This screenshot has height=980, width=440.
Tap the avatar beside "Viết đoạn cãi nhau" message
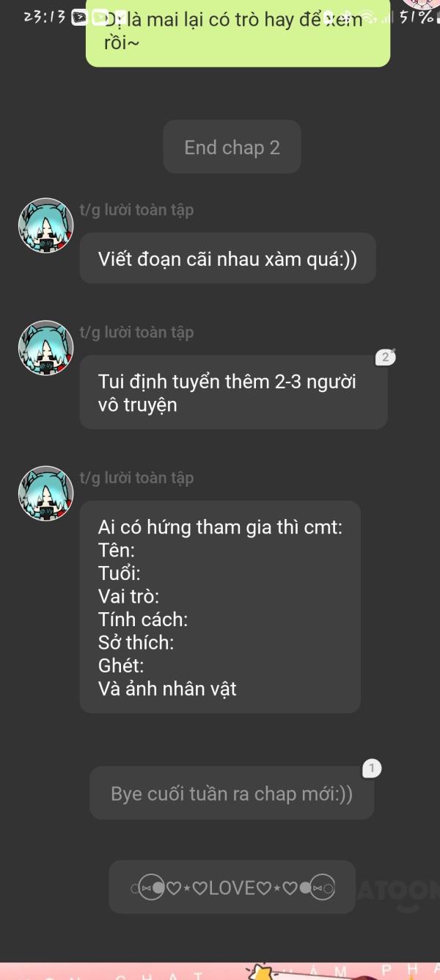tap(47, 225)
